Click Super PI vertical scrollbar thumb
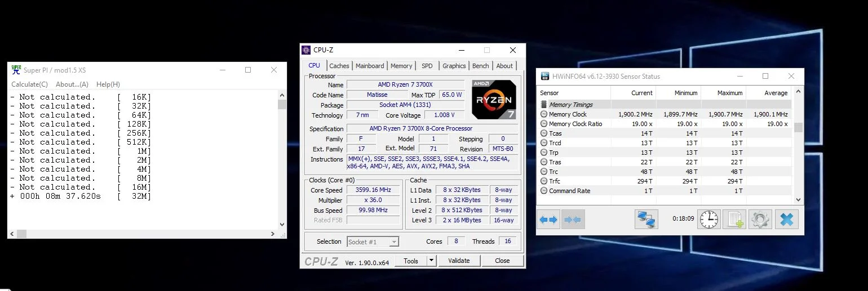868x291 pixels. 282,104
